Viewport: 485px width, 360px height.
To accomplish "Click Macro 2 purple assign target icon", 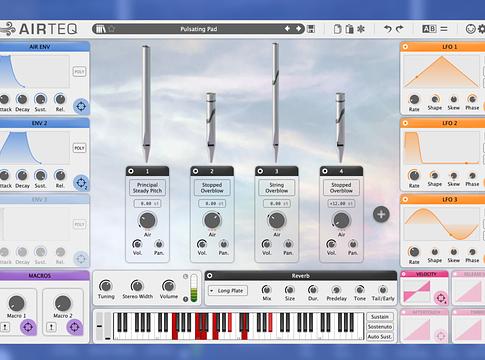I will coord(74,327).
